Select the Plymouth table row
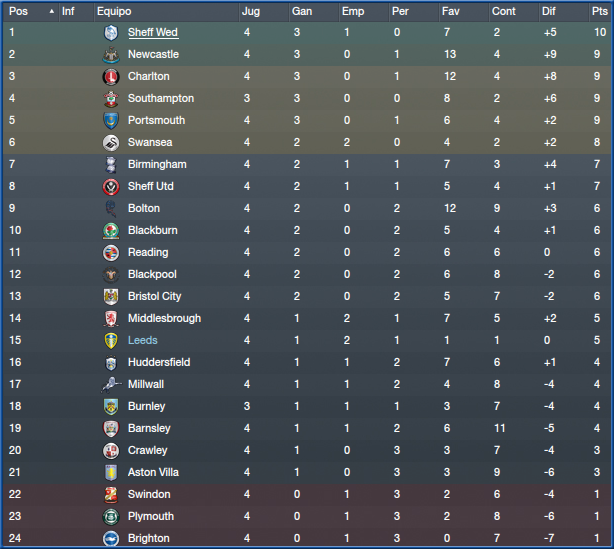614x549 pixels. click(x=307, y=516)
